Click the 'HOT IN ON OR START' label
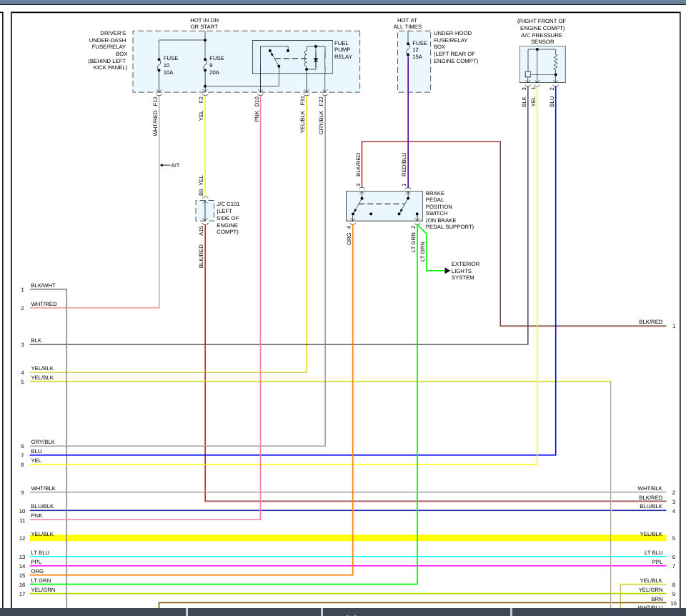Viewport: 686px width, 616px height. tap(204, 24)
